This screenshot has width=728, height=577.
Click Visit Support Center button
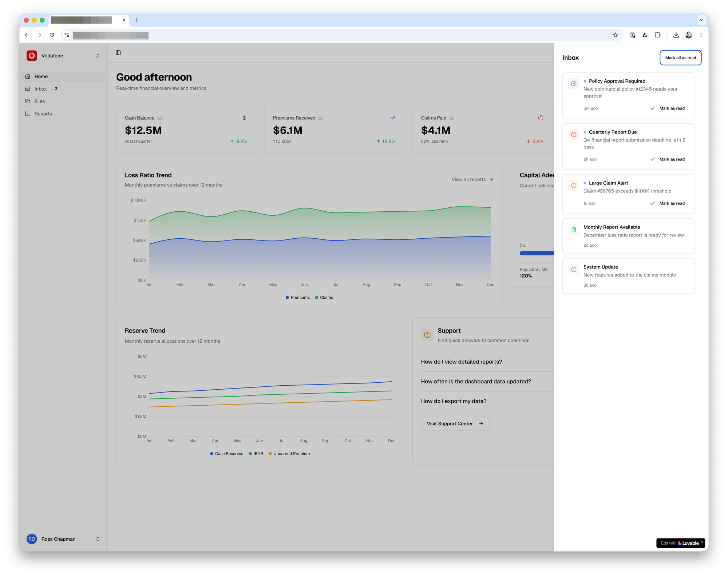pos(455,424)
